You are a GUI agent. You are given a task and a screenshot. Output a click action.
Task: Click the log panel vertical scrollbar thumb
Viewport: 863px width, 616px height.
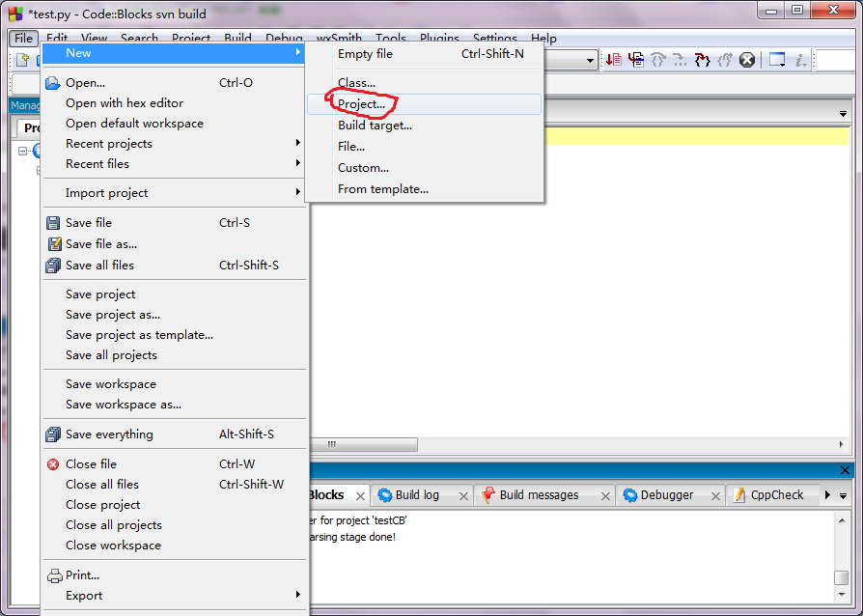(x=841, y=577)
